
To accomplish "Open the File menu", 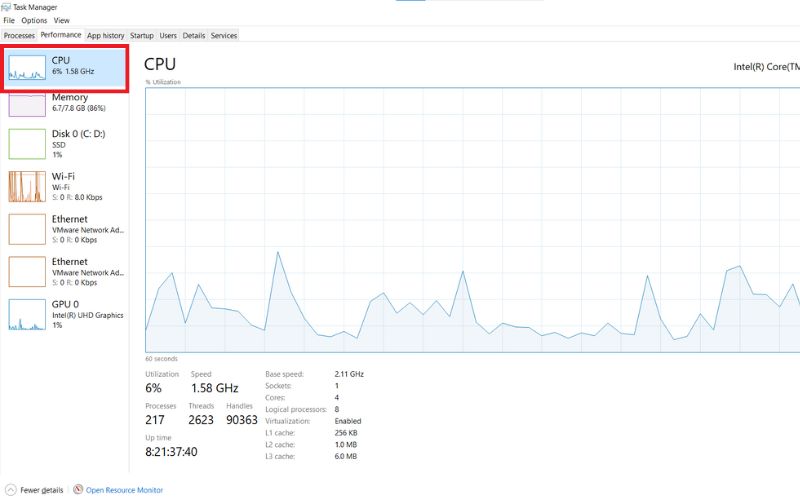I will pyautogui.click(x=9, y=20).
